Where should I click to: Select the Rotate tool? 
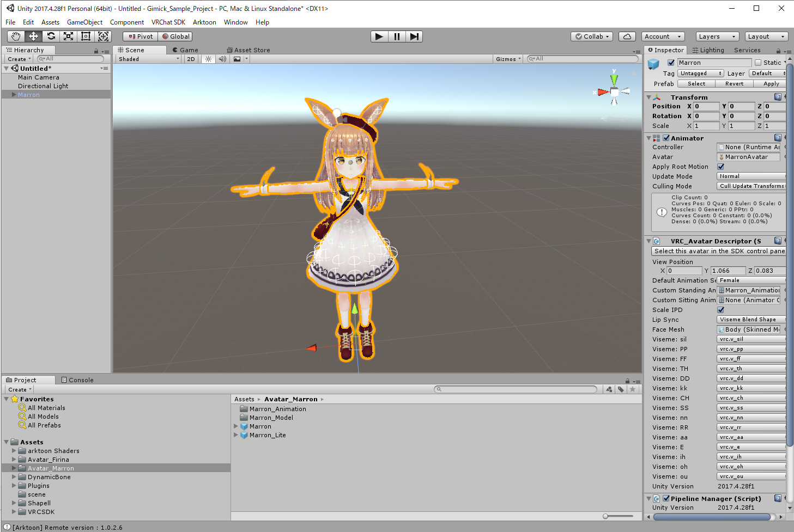click(51, 36)
